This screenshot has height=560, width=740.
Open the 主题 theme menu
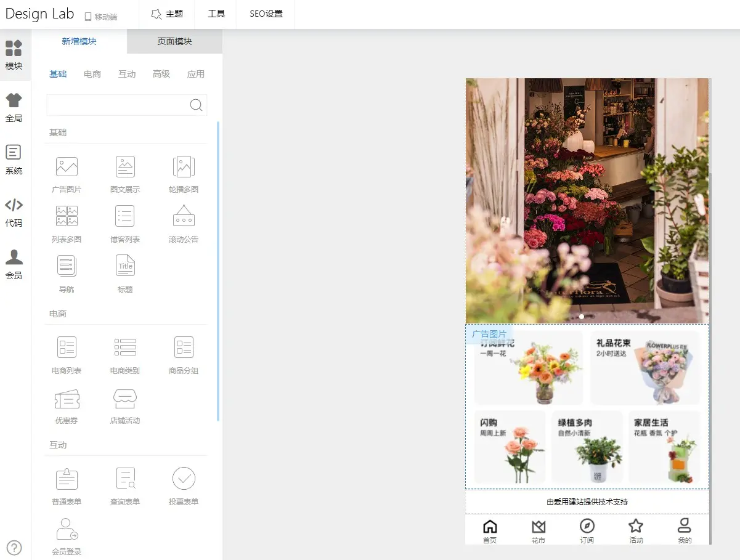point(167,14)
